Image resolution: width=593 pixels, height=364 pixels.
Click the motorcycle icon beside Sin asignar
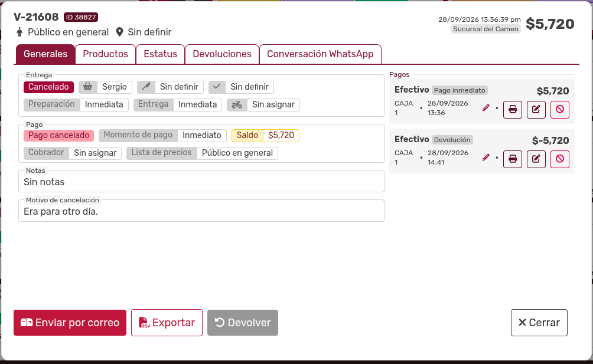click(237, 104)
